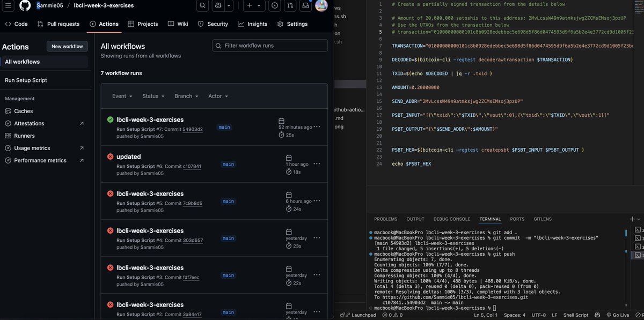Click Go Live in status bar

(617, 315)
